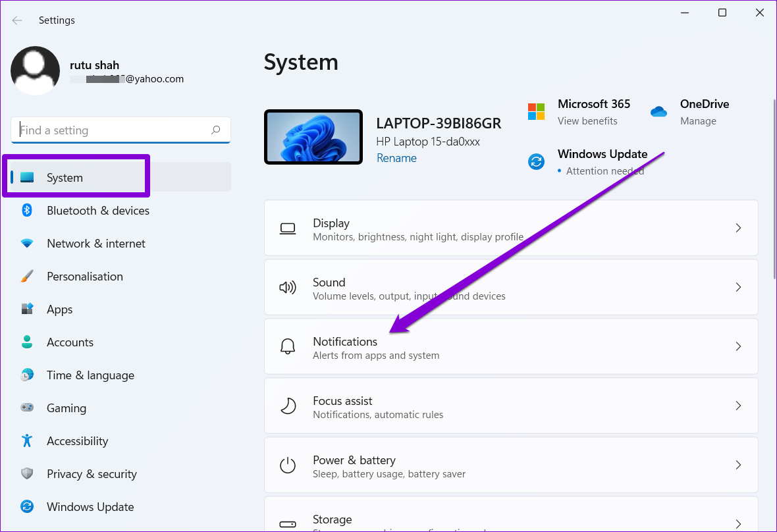Click the Personalisation paintbrush icon

pos(27,277)
